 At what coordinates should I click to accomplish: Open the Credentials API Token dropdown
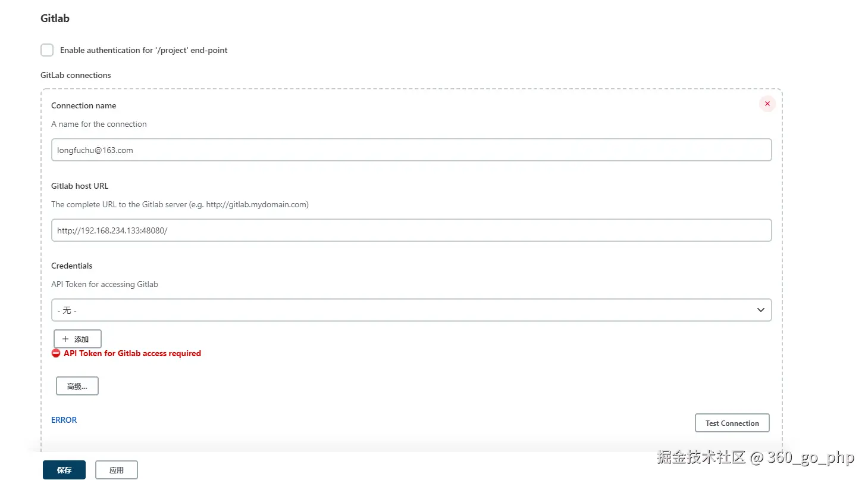click(411, 310)
